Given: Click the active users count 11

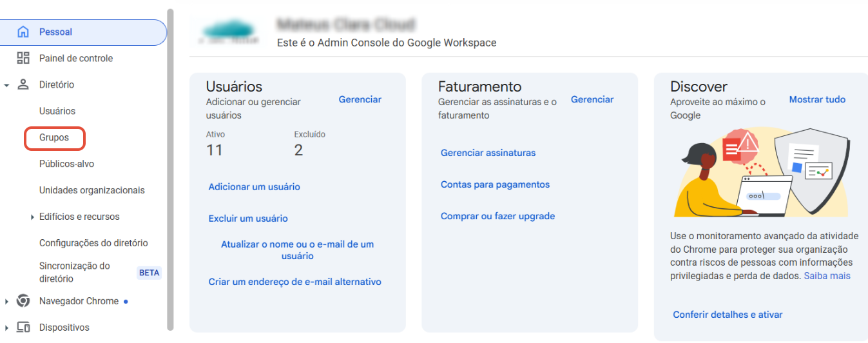Looking at the screenshot, I should pos(215,150).
